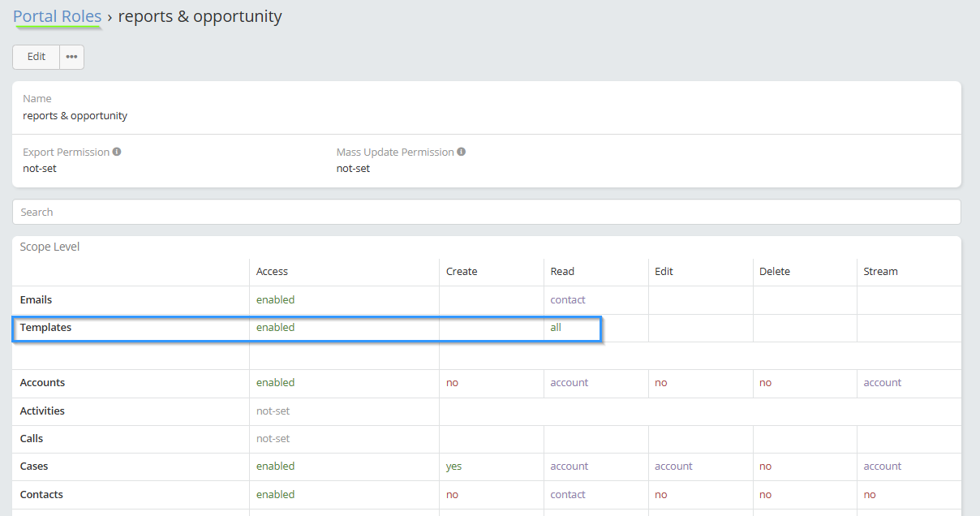Image resolution: width=980 pixels, height=516 pixels.
Task: Click Cases Edit 'account' value
Action: 673,467
